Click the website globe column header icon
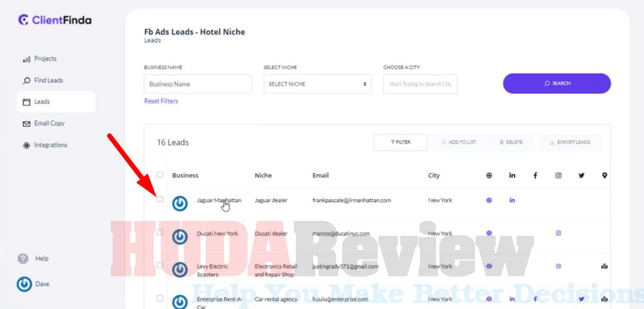644x309 pixels. coord(489,176)
